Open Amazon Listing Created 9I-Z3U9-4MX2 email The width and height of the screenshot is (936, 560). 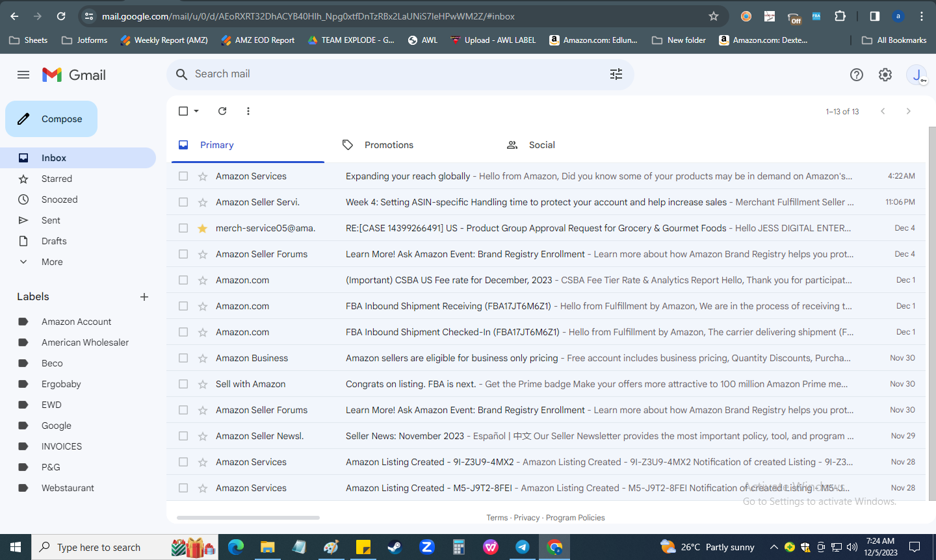546,462
